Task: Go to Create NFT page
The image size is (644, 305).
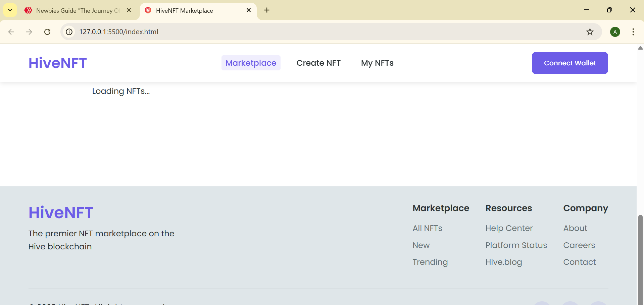Action: [x=318, y=63]
